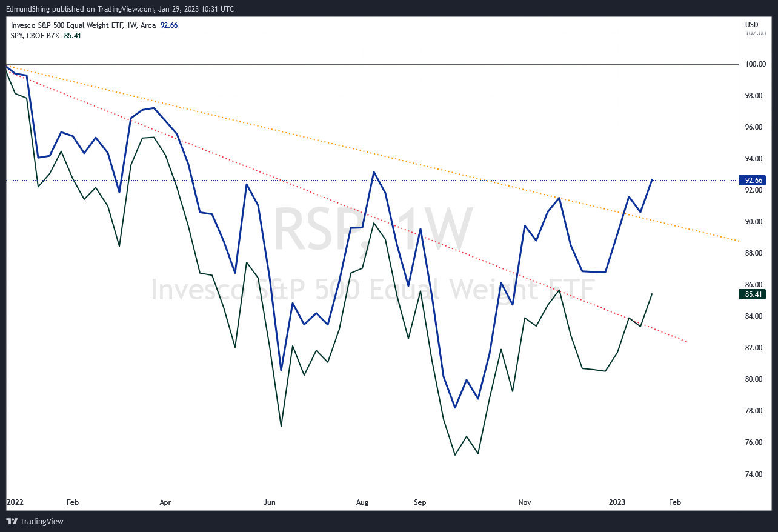
Task: Click the 82.00 price axis label
Action: (x=754, y=348)
